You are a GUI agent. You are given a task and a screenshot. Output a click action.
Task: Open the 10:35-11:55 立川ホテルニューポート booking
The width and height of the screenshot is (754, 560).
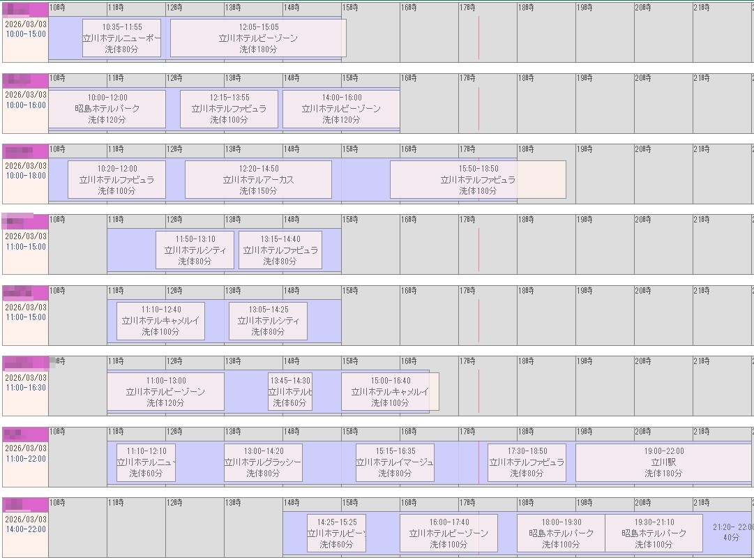(121, 38)
